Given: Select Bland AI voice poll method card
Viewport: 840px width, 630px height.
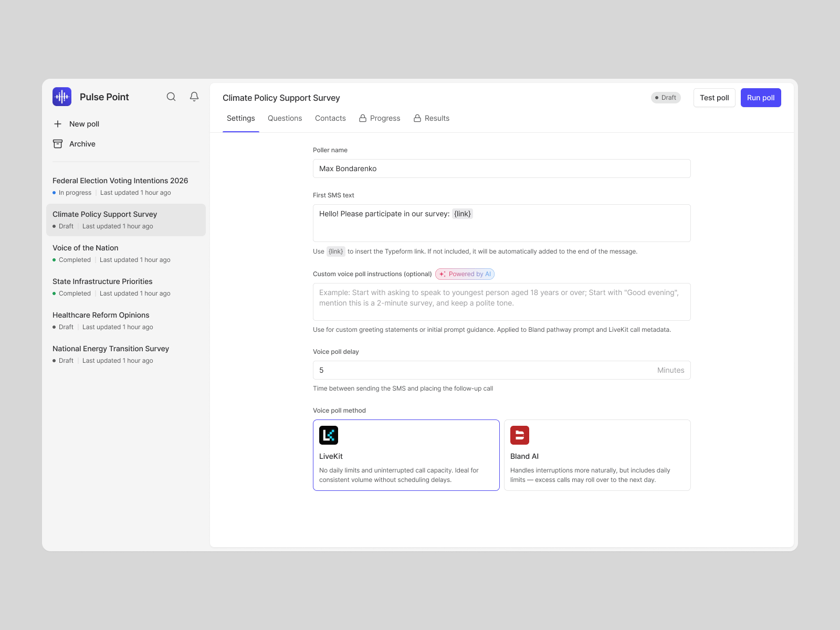Looking at the screenshot, I should (597, 455).
